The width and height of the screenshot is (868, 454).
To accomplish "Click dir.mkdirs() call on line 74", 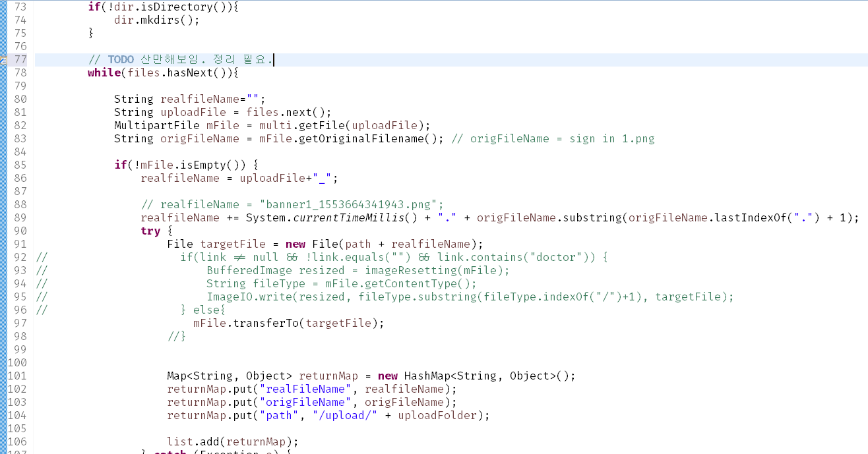I will 156,20.
